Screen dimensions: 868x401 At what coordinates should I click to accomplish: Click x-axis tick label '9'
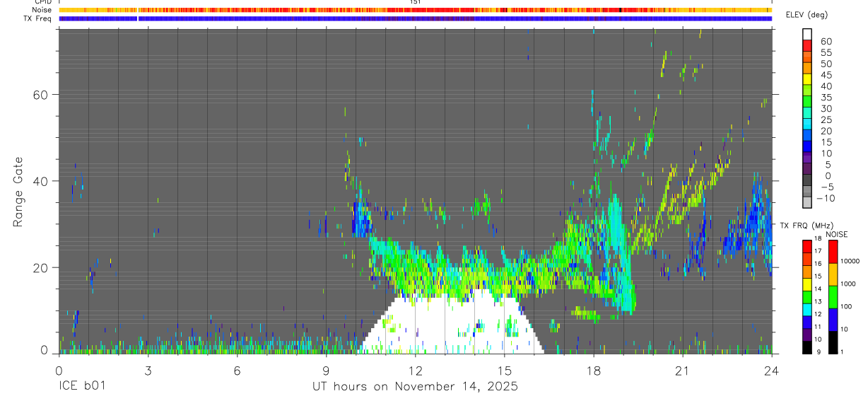pyautogui.click(x=326, y=371)
